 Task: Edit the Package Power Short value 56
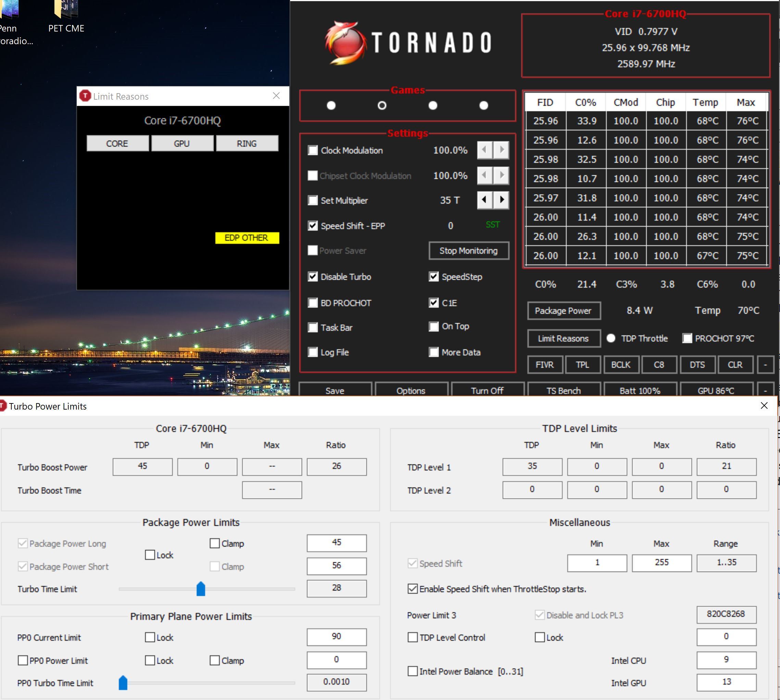337,565
